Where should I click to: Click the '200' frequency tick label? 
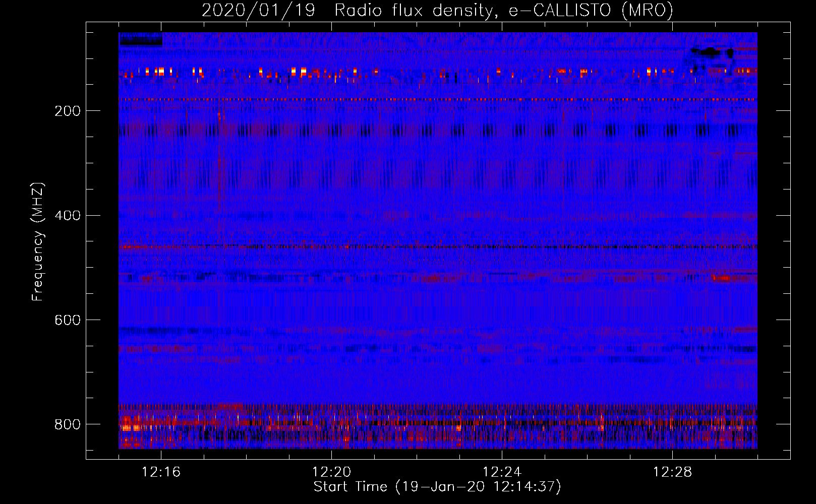(x=67, y=111)
